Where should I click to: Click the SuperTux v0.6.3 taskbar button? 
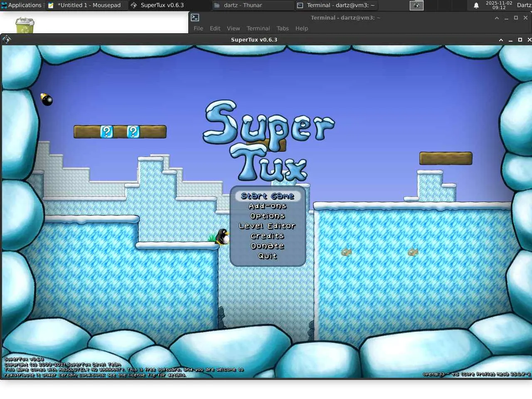169,5
